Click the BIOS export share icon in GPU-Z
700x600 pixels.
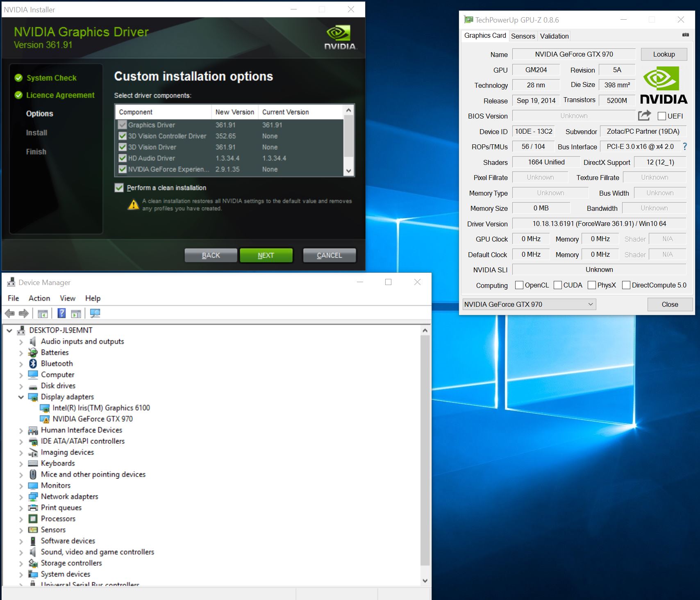click(644, 115)
